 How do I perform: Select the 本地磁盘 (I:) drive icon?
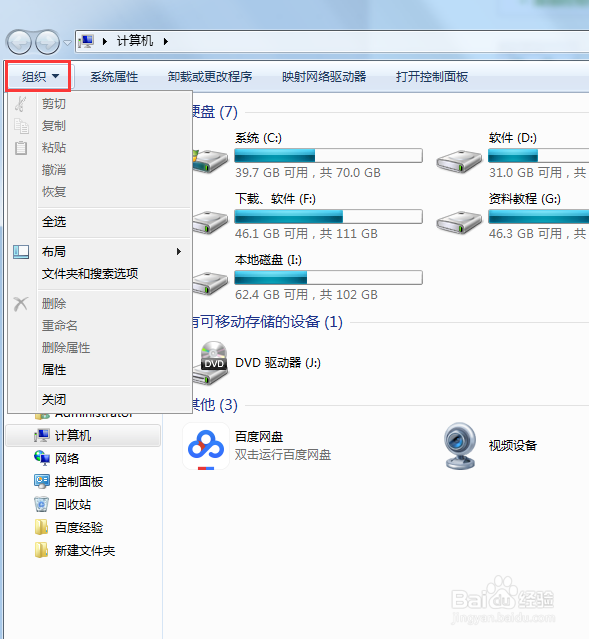210,283
